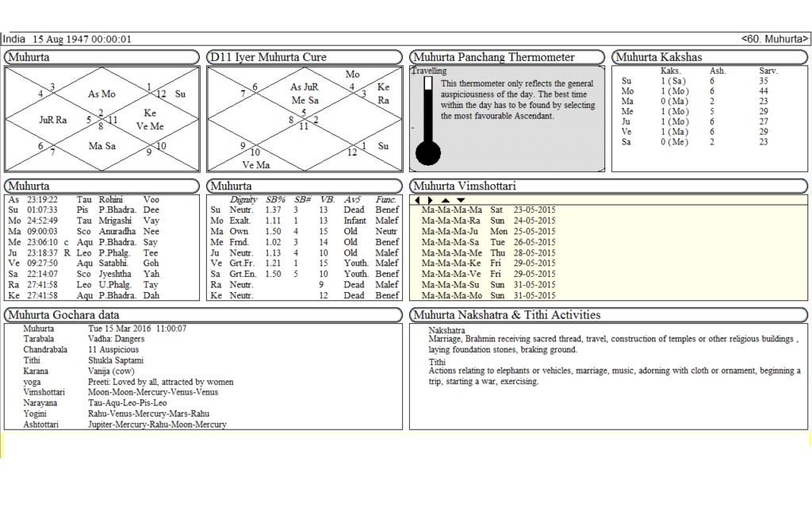
Task: Click the 'SB%' column header
Action: pos(275,199)
